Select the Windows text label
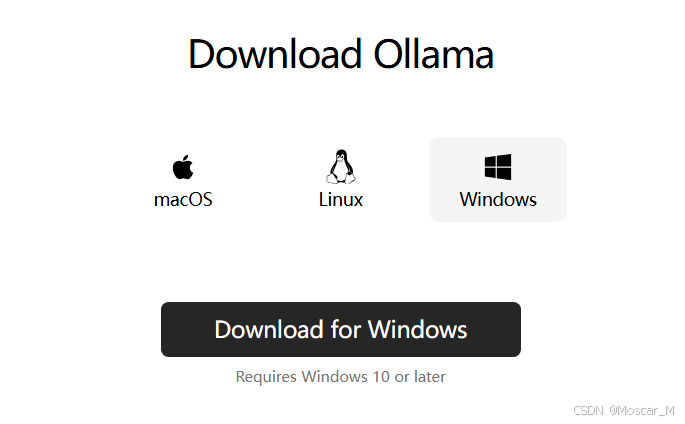 click(498, 200)
